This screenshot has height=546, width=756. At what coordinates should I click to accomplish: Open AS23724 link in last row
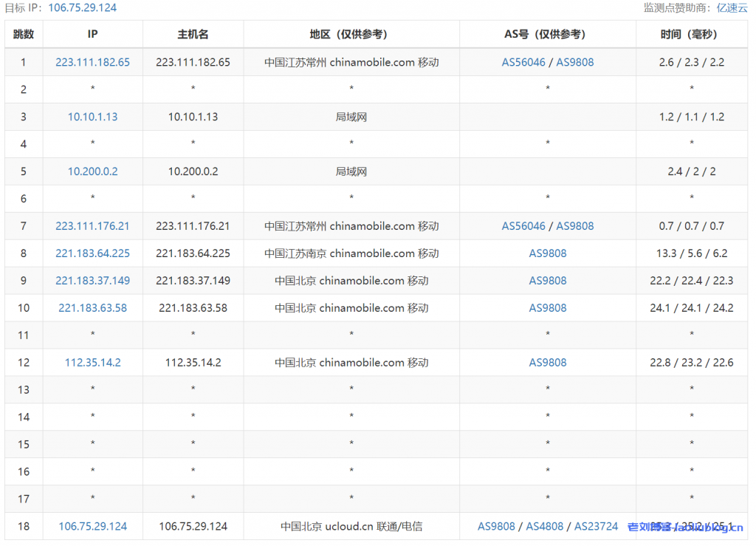(596, 527)
